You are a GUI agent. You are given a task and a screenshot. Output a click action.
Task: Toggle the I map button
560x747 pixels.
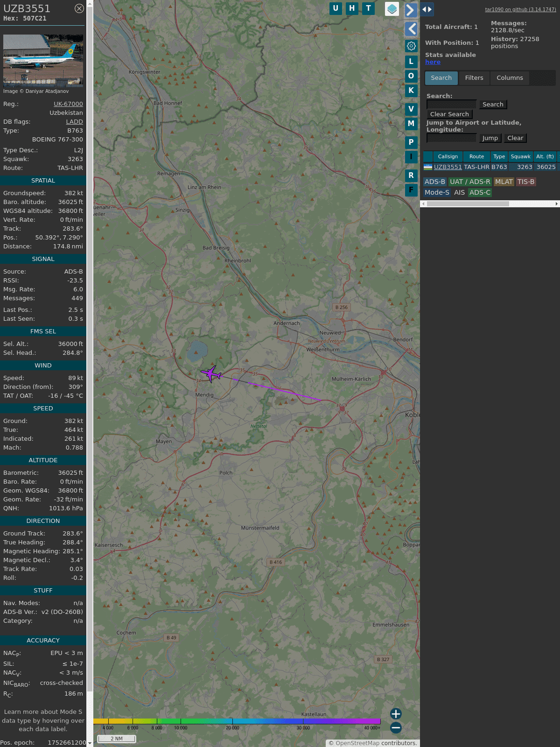pos(411,157)
